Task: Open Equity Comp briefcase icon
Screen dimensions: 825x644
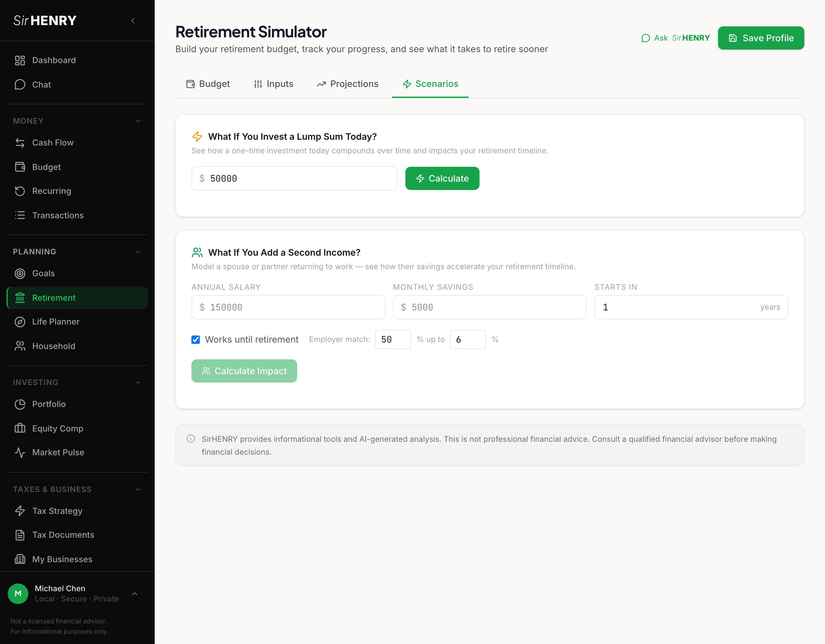Action: [x=20, y=428]
